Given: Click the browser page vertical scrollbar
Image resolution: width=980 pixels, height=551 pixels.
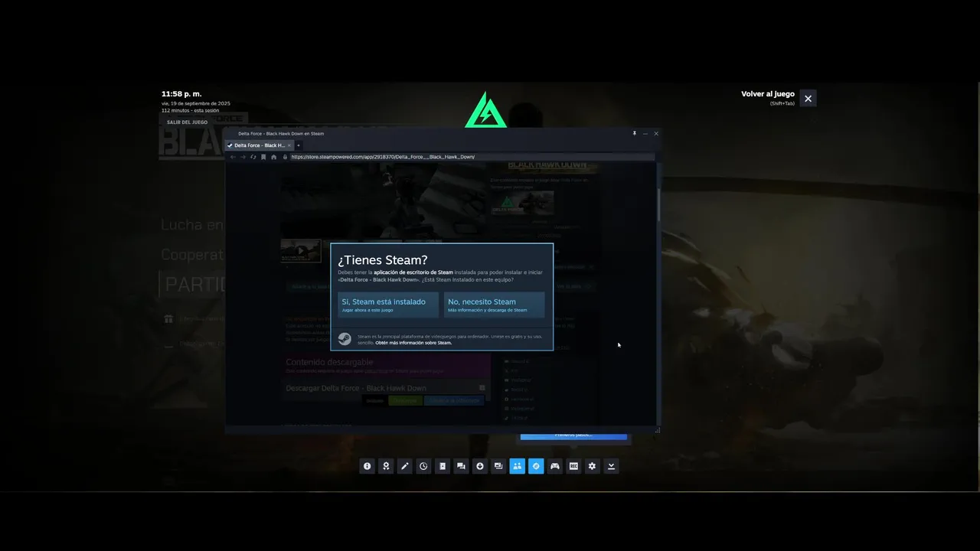Looking at the screenshot, I should pyautogui.click(x=658, y=204).
